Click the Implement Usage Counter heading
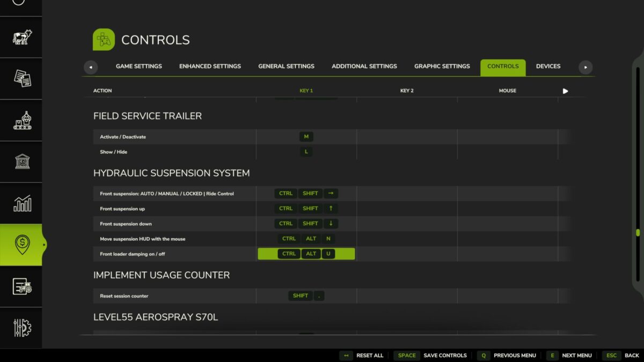Viewport: 644px width, 362px height. tap(162, 275)
